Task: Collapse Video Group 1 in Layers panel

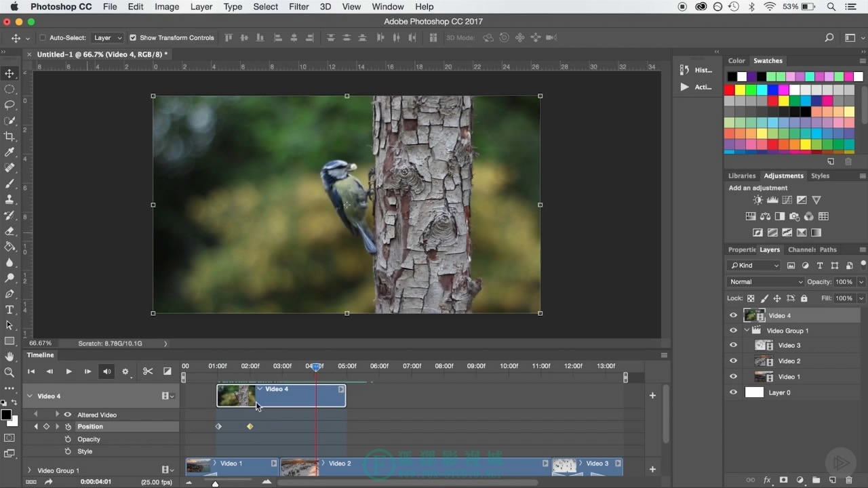Action: [747, 331]
